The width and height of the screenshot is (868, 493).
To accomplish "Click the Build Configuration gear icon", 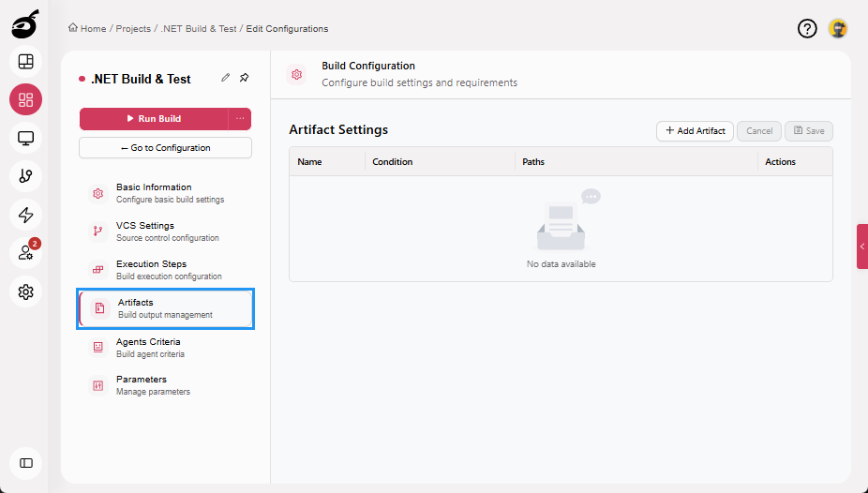I will 297,74.
